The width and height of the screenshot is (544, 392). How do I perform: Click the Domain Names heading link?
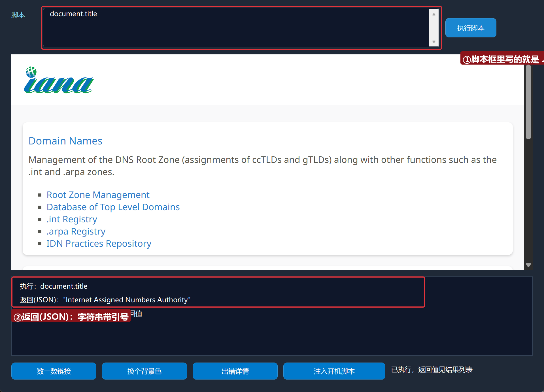[65, 141]
